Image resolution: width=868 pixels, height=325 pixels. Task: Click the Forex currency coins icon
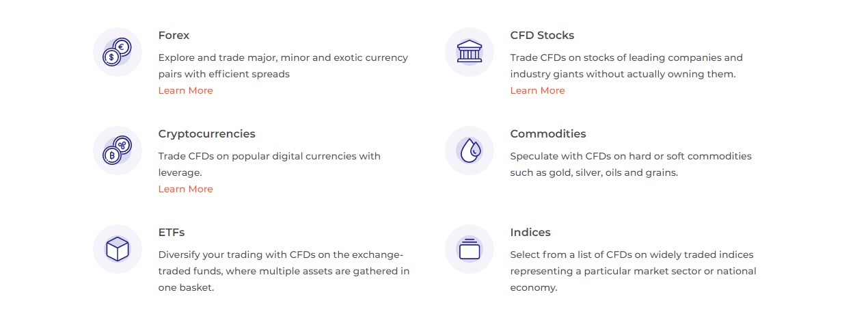point(117,52)
